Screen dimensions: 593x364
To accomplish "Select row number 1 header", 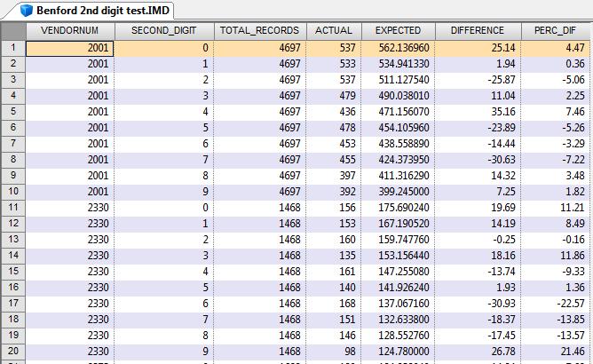I will click(12, 48).
